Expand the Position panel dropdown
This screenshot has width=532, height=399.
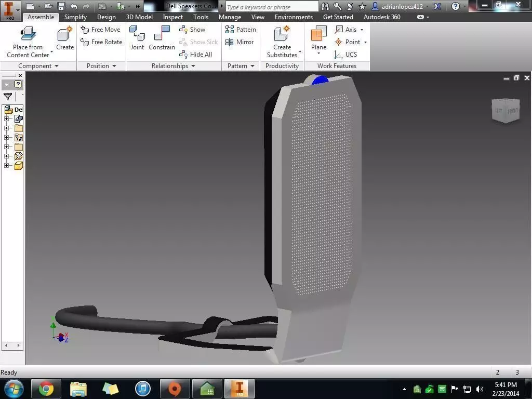114,66
